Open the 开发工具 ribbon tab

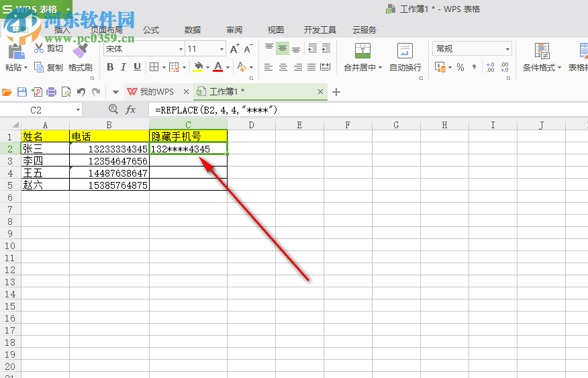coord(320,30)
